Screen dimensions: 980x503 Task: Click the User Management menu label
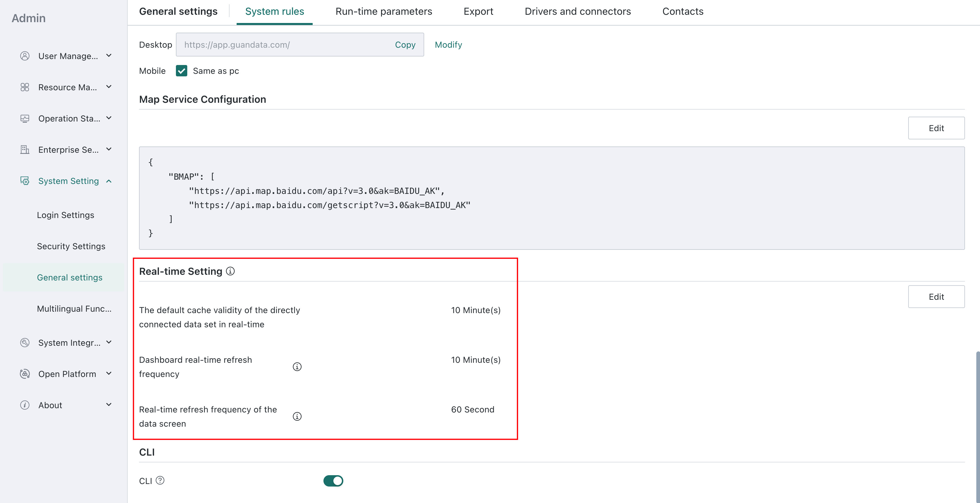(x=68, y=56)
